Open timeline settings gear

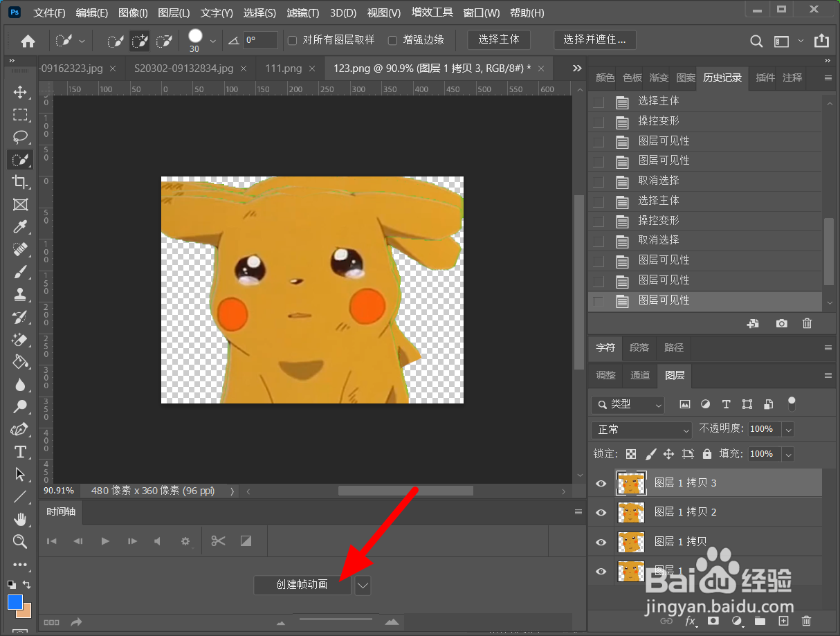pos(185,541)
